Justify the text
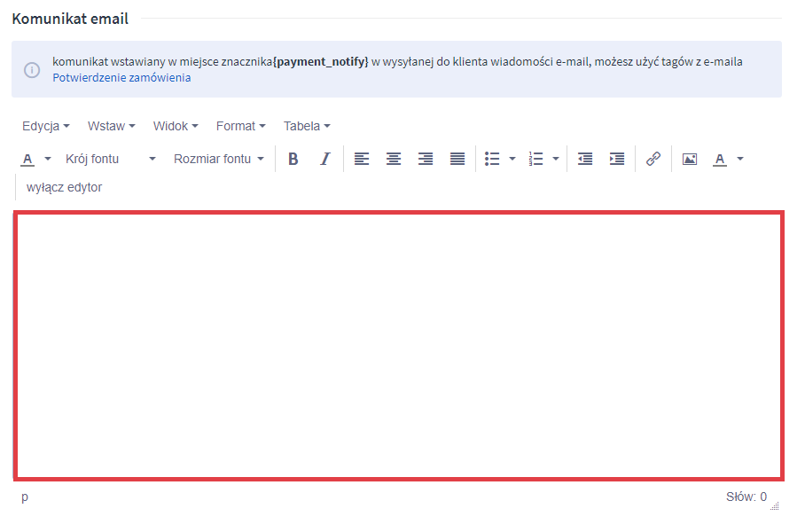The height and width of the screenshot is (532, 805). pyautogui.click(x=457, y=159)
